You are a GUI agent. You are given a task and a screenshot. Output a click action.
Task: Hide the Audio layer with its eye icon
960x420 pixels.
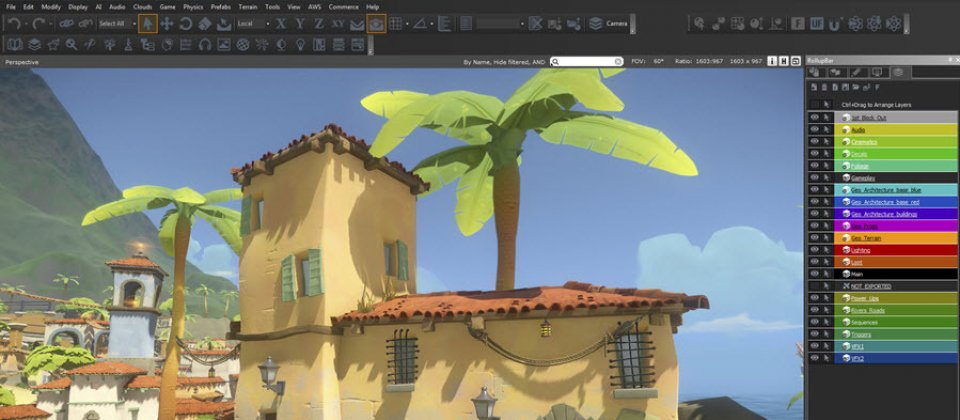(814, 130)
